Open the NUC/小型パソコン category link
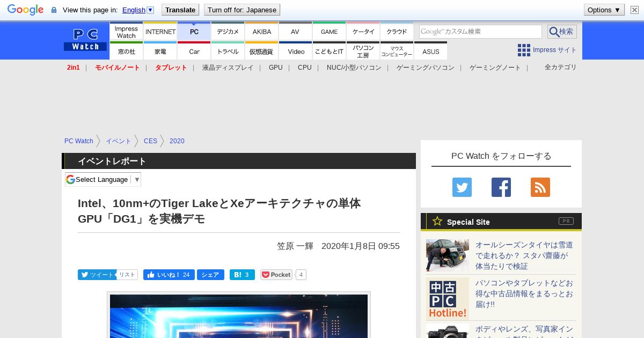Image resolution: width=644 pixels, height=338 pixels. point(354,68)
